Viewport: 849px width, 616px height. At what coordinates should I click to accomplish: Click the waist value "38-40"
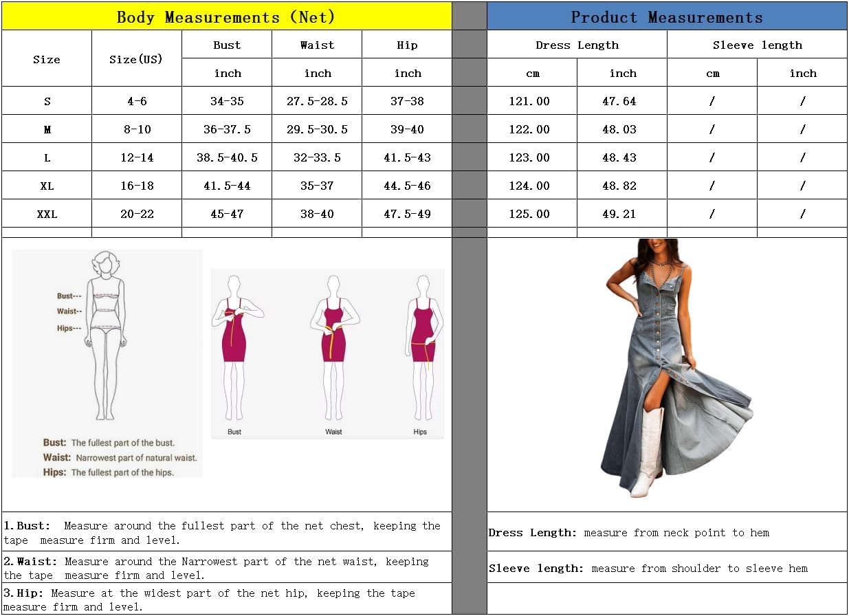(317, 214)
